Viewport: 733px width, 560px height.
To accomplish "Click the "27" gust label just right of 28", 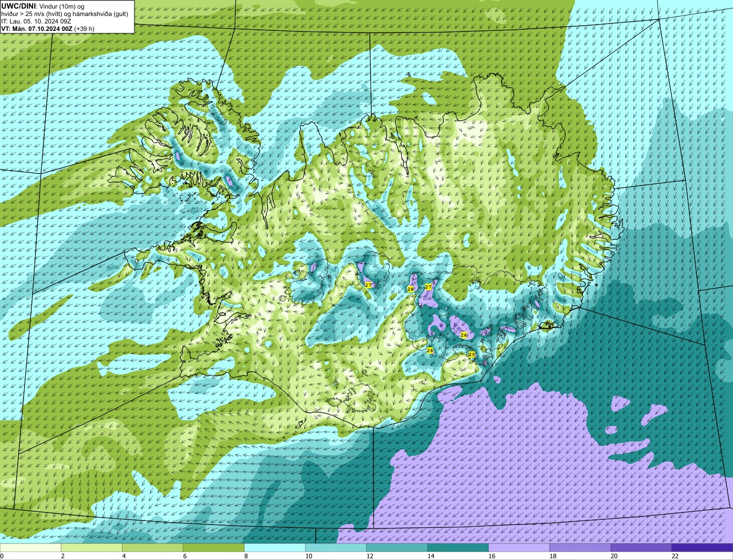I will pos(428,286).
